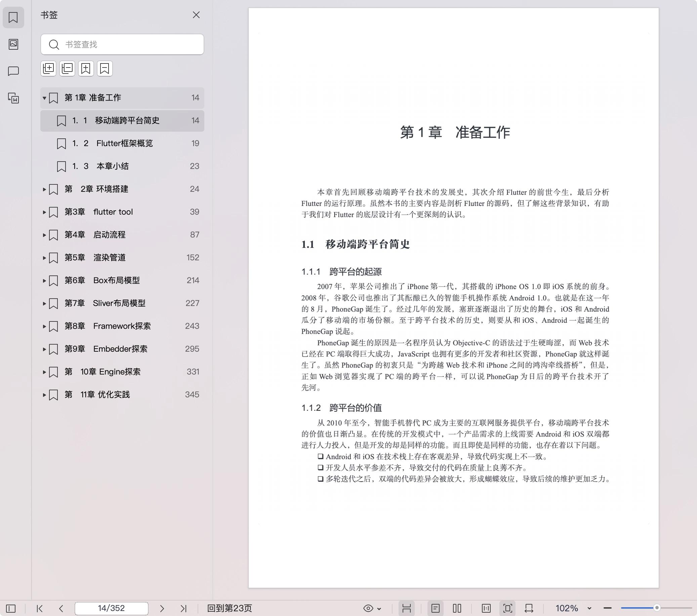
Task: Expand the 第5章 渲染管道 bookmark
Action: click(44, 258)
